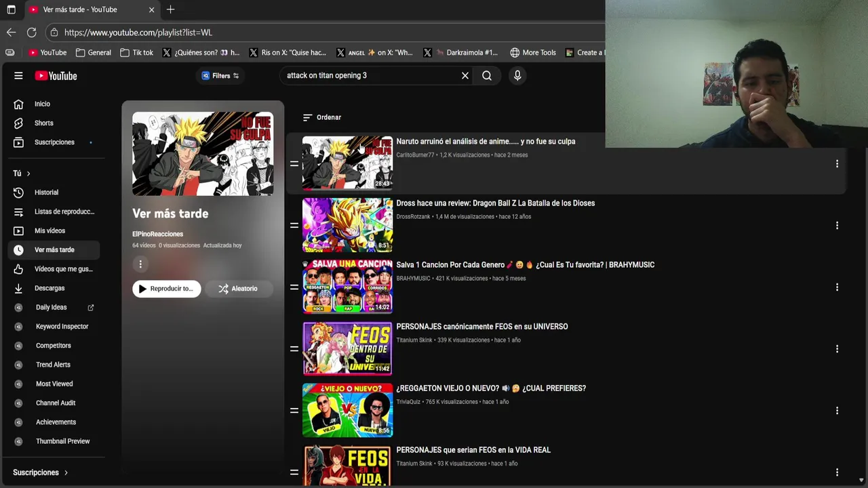868x488 pixels.
Task: Open 'Salva 1 Cancion Por Cada Genero' video
Action: (x=525, y=265)
